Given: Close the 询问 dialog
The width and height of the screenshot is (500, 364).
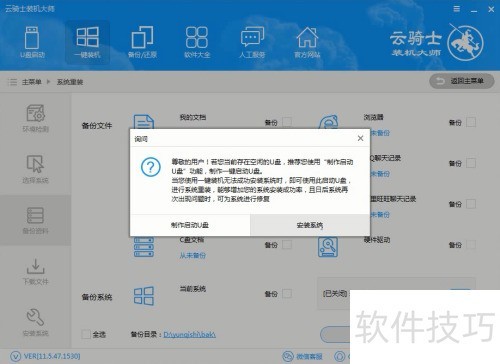Looking at the screenshot, I should [x=360, y=138].
